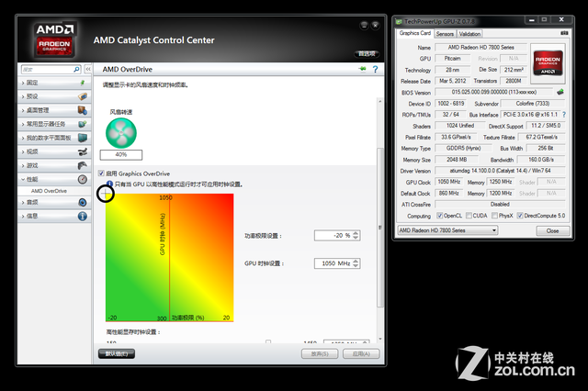588x391 pixels.
Task: Collapse sidebar with double-arrow icon
Action: (x=88, y=69)
